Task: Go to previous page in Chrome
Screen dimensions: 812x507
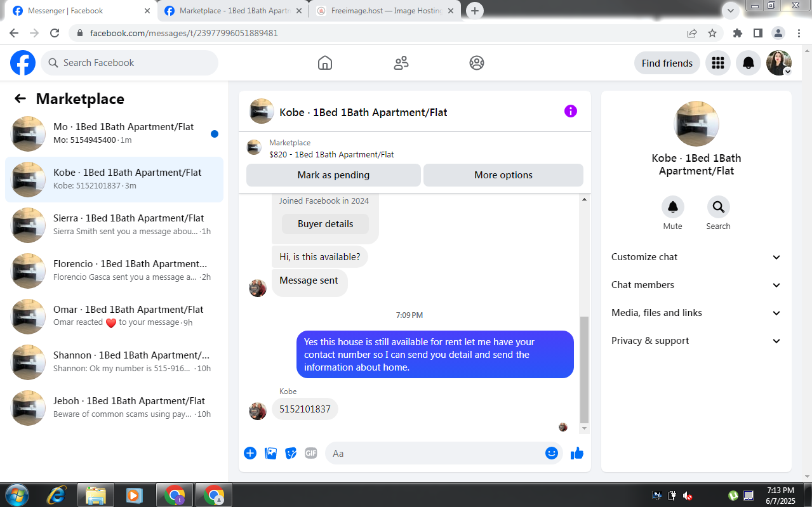Action: tap(14, 33)
